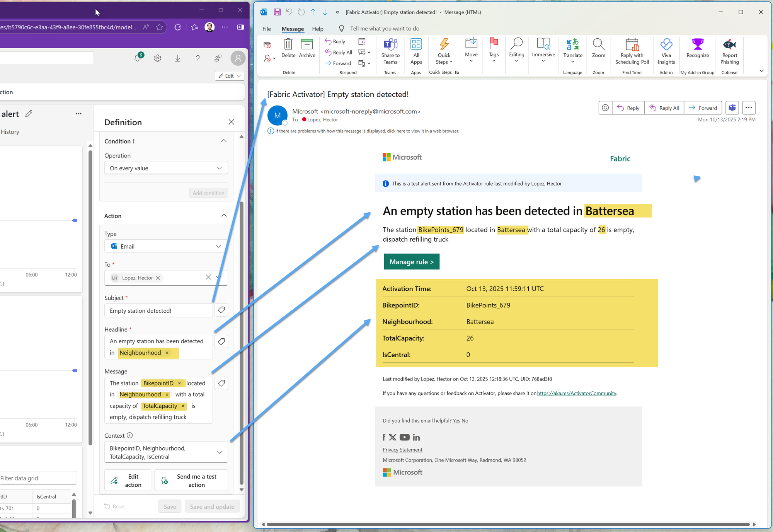Open the ActivatorCommunity link
The image size is (773, 532).
(x=576, y=393)
